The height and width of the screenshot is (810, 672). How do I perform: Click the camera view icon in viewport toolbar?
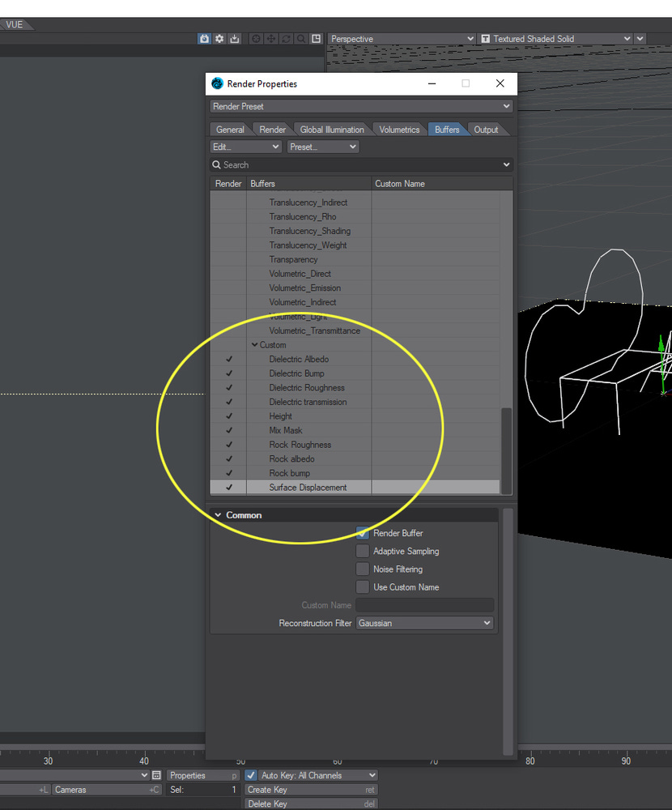(205, 39)
